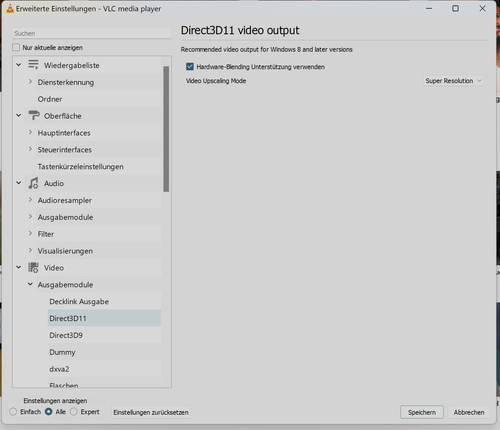Select the Visualisierungen tree label
Screen dimensions: 500x430
(65, 251)
